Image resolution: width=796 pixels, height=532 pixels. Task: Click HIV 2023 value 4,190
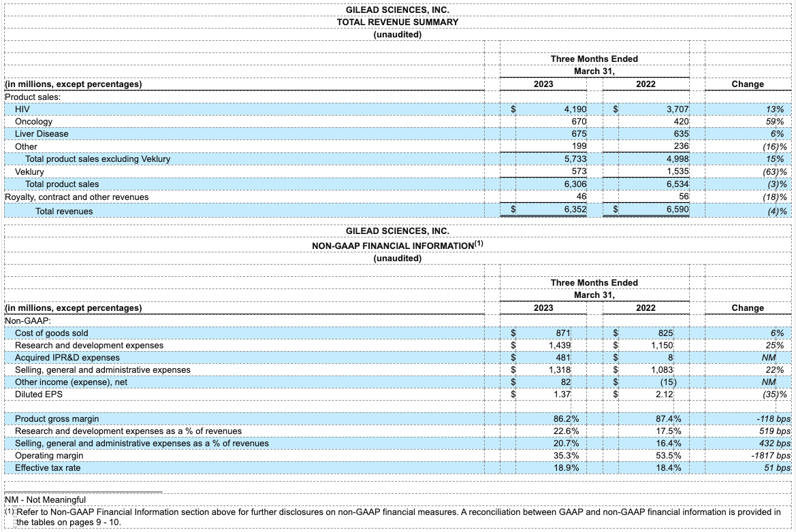pyautogui.click(x=575, y=109)
